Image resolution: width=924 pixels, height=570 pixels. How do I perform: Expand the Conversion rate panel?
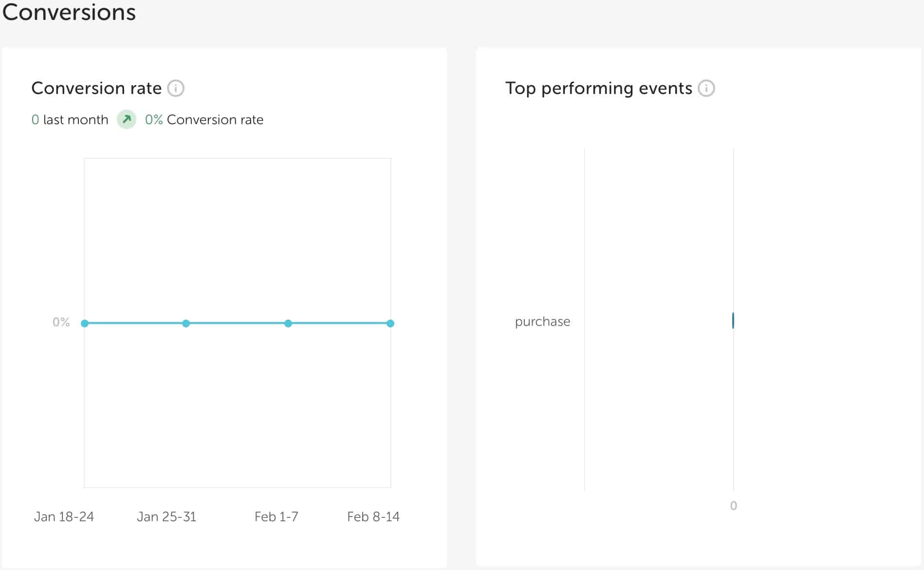[96, 88]
